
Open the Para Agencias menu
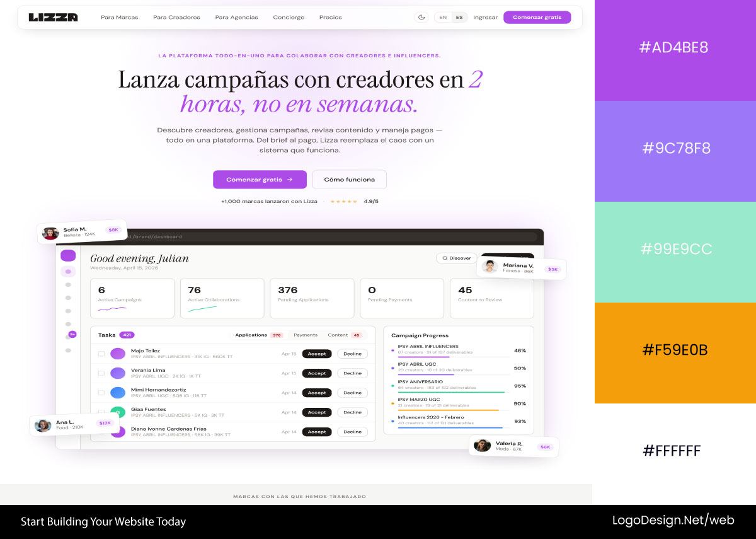tap(236, 17)
